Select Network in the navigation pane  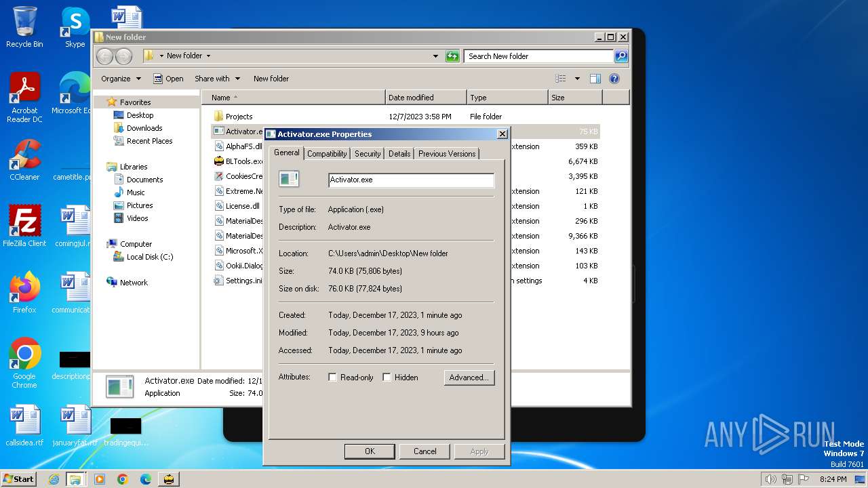134,283
